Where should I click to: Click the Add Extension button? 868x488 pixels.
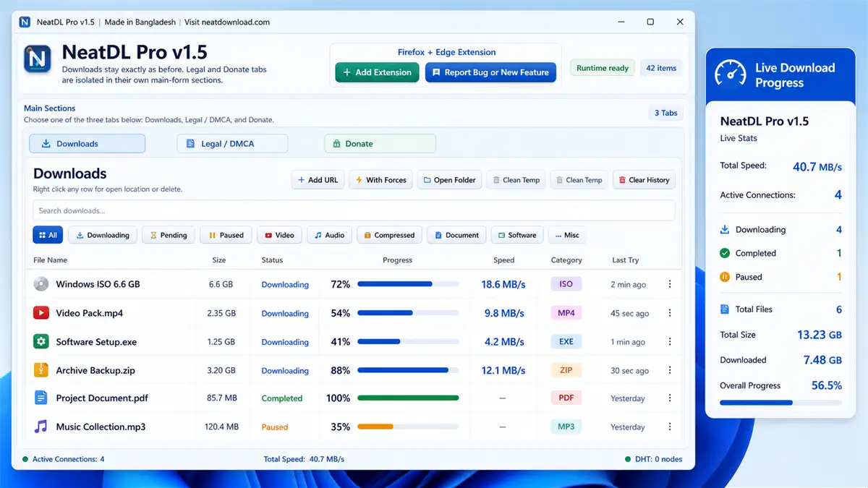tap(377, 72)
